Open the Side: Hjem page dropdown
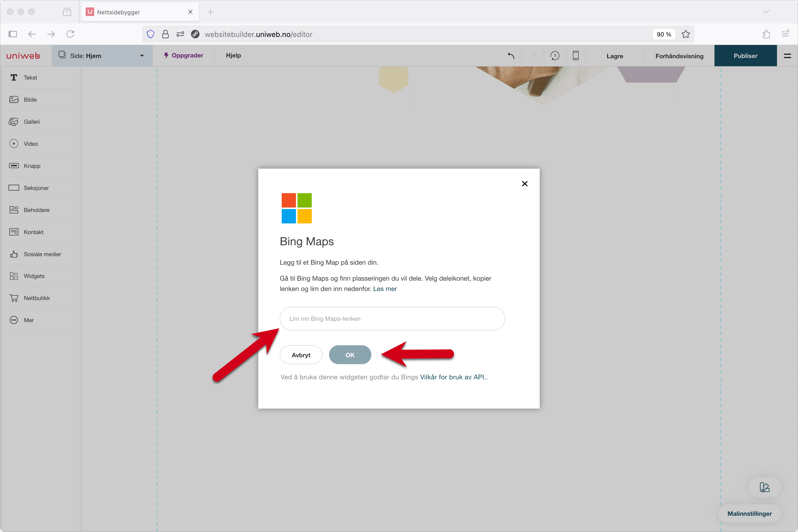Viewport: 798px width, 532px height. [102, 56]
